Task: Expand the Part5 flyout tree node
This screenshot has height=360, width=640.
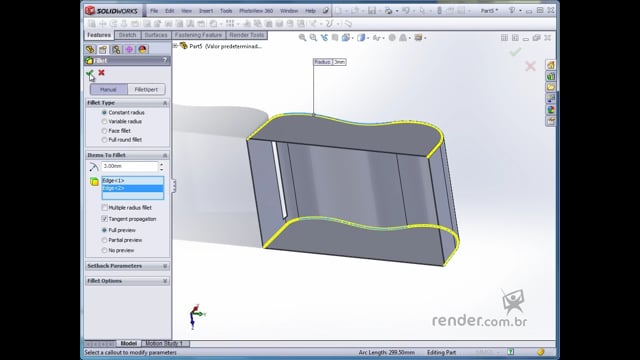Action: pyautogui.click(x=176, y=46)
